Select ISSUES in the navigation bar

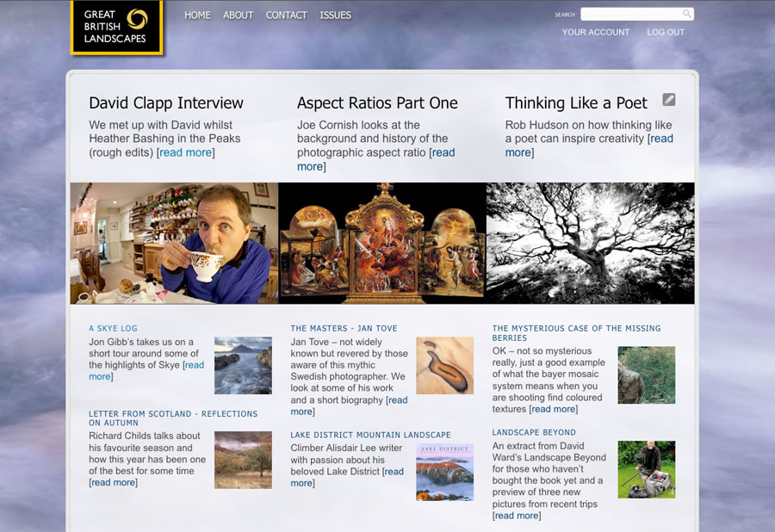click(335, 15)
